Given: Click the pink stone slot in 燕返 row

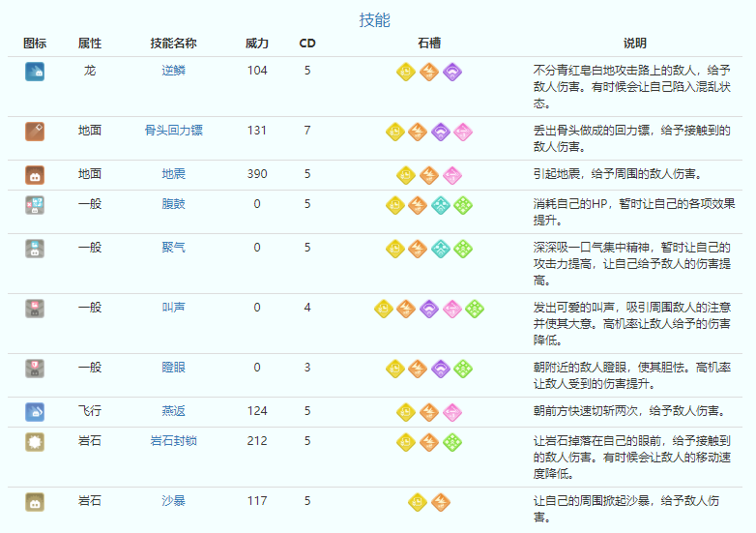Looking at the screenshot, I should (451, 412).
